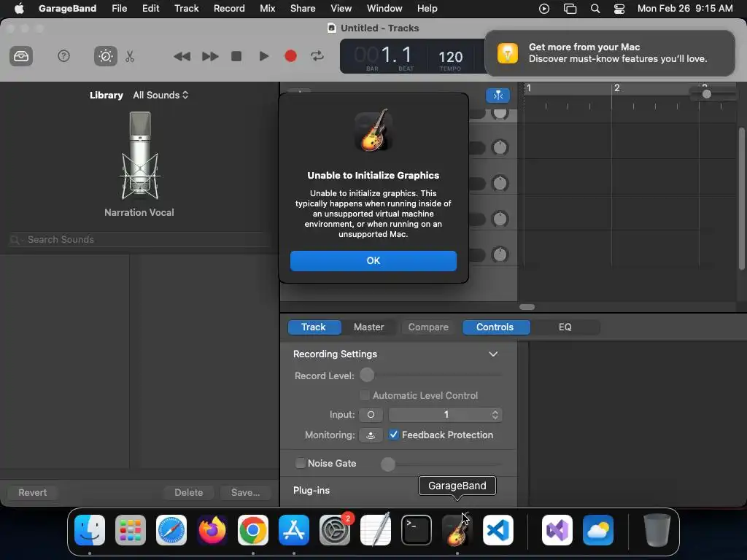Click the Delete button in Library
The height and width of the screenshot is (560, 747).
(189, 492)
